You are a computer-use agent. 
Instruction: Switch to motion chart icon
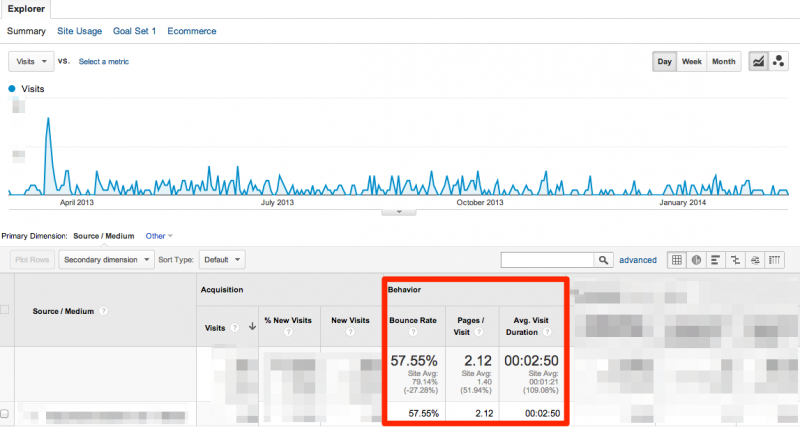778,62
